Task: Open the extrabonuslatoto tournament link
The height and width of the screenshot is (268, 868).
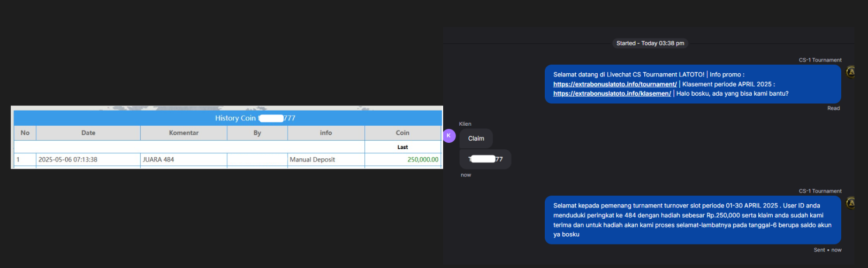Action: (615, 84)
